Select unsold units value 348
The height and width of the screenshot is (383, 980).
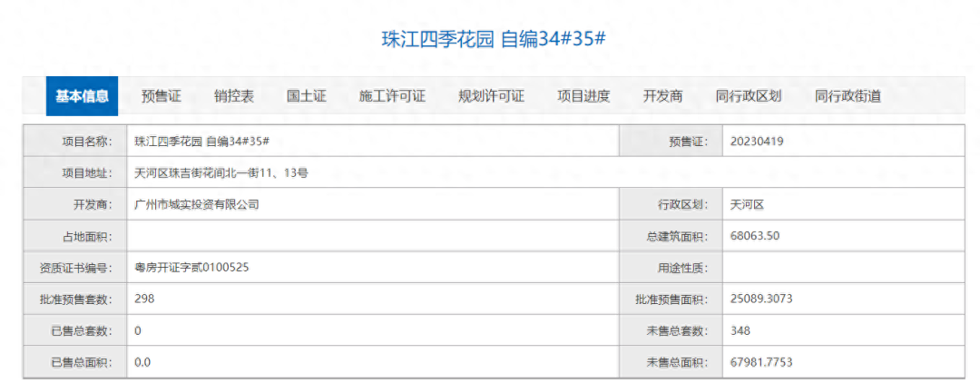740,330
